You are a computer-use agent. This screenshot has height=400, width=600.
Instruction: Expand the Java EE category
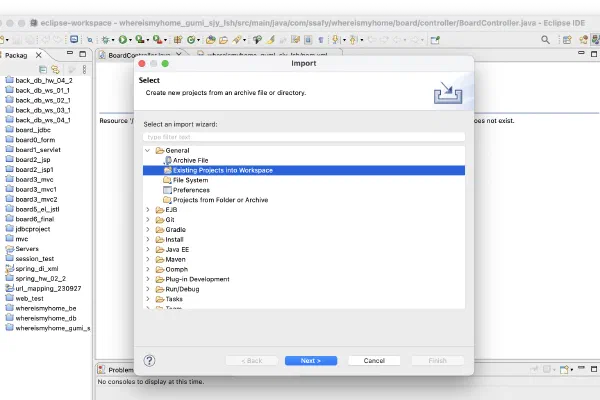[x=148, y=249]
